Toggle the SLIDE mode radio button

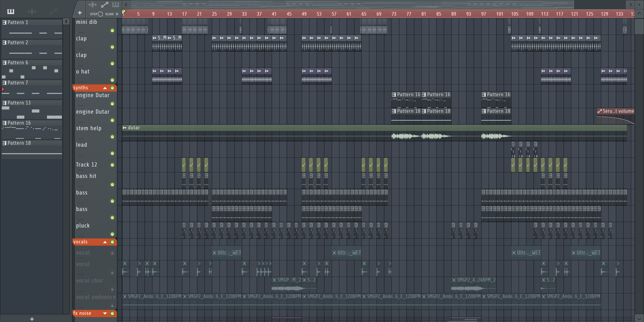coord(117,14)
